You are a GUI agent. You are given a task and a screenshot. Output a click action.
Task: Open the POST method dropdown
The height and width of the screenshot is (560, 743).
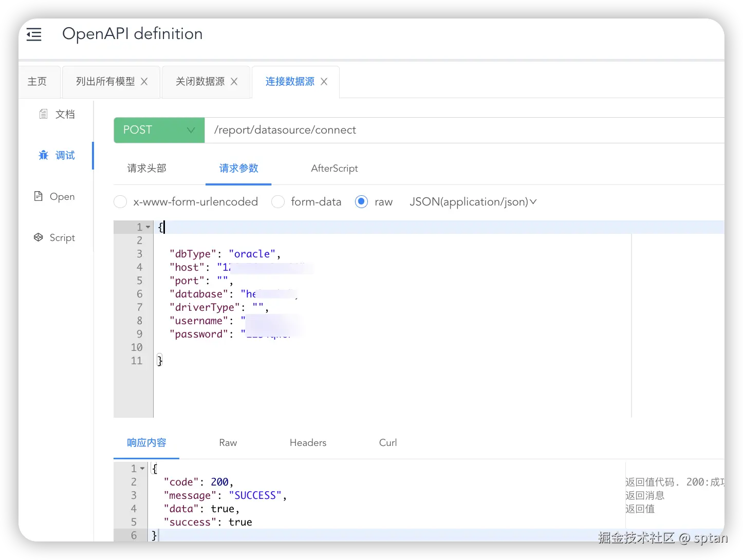click(159, 130)
